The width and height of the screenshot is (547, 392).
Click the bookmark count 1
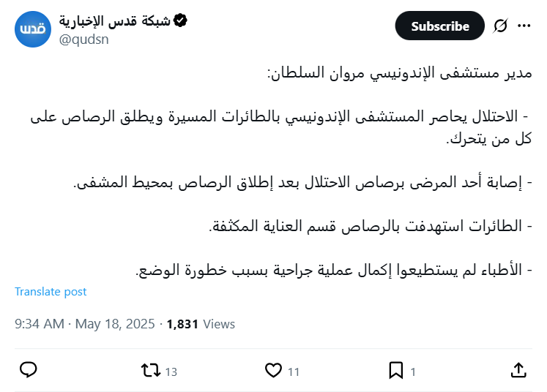[x=413, y=372]
